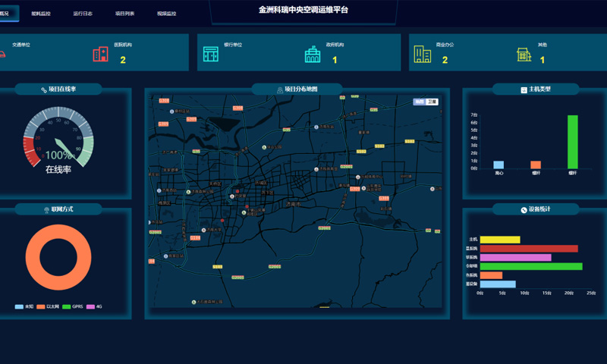Click the red hospital building icon
Viewport: 607px width, 364px height.
(100, 54)
